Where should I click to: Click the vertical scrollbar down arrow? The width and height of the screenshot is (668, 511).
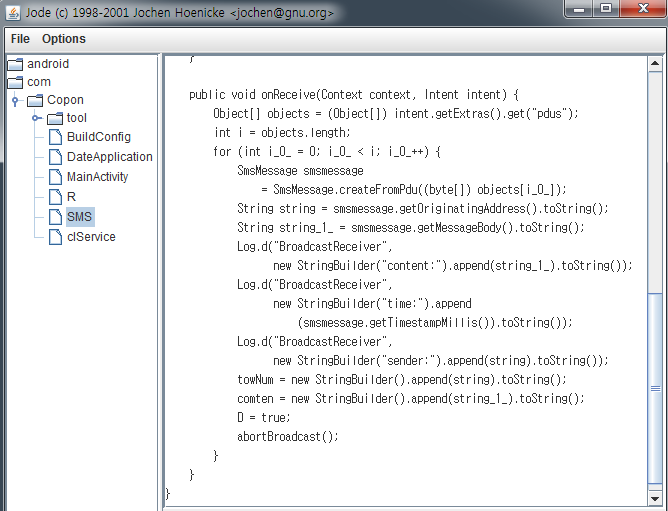(655, 496)
